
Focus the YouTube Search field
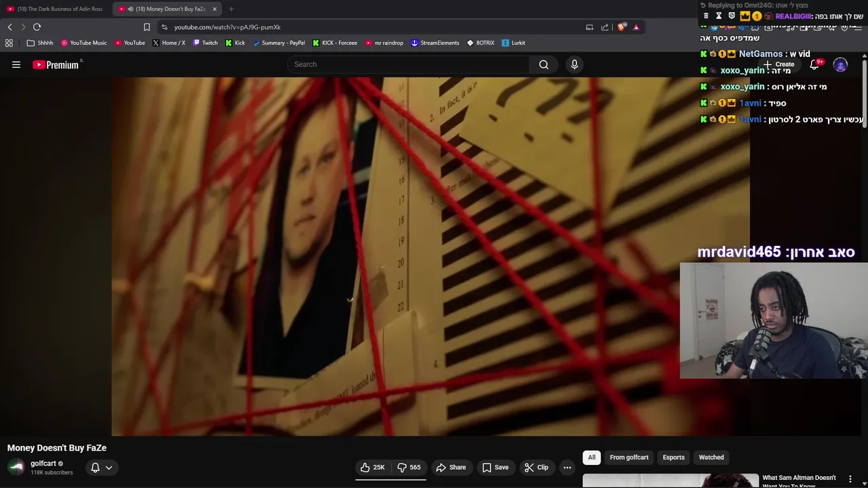point(409,64)
